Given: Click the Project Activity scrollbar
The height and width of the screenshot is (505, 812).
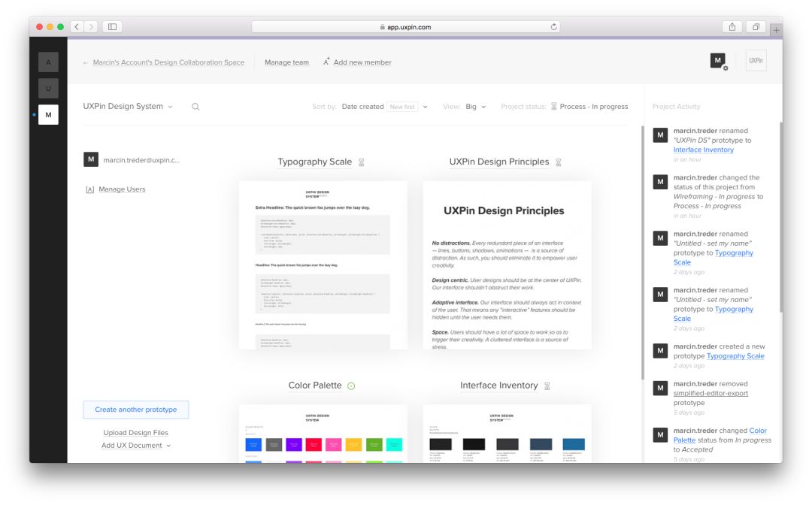Looking at the screenshot, I should 781,217.
